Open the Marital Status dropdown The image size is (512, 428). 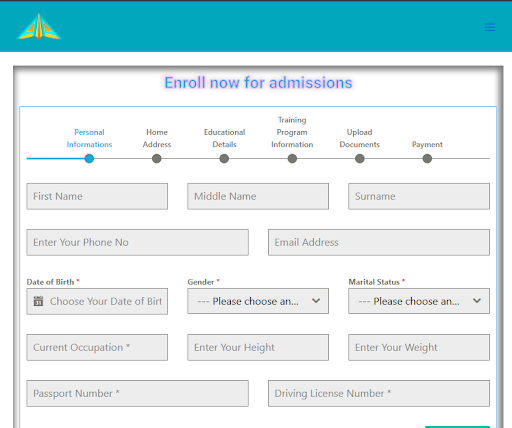[x=419, y=301]
